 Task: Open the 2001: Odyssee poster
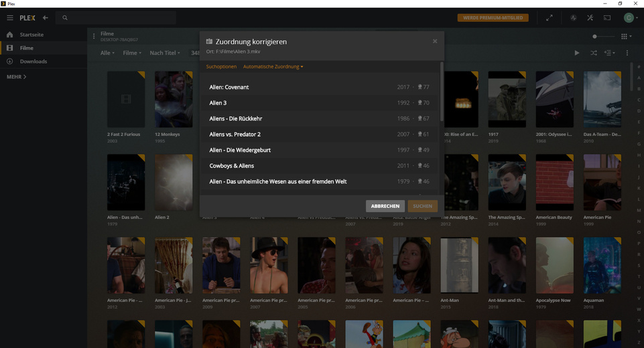(555, 99)
